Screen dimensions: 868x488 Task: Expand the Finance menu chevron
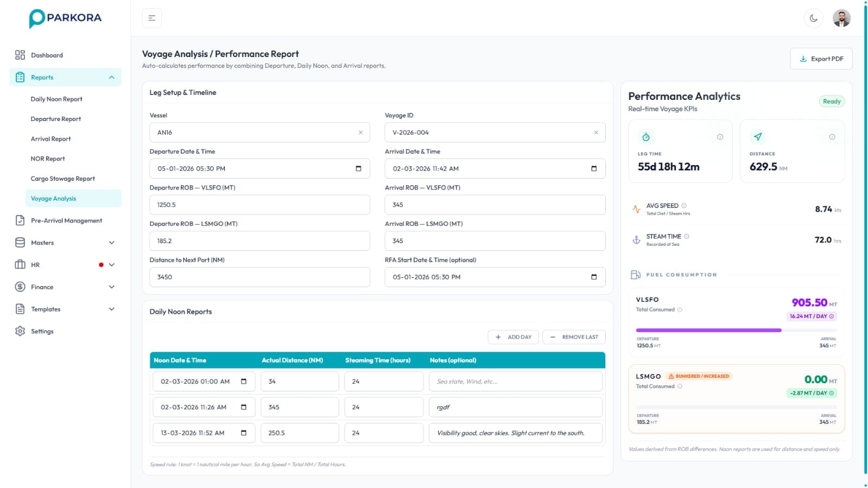112,287
